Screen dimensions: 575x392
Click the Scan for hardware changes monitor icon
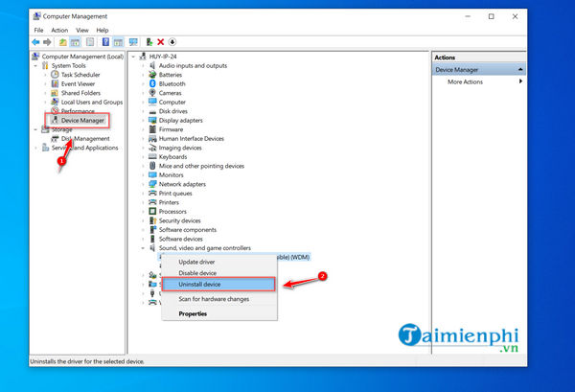[x=133, y=42]
